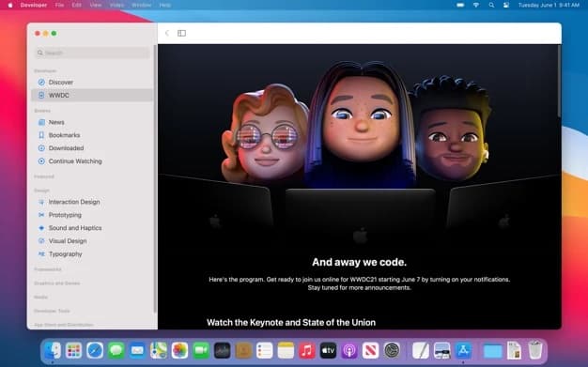Open Mail from the dock
Screen dimensions: 588x367
click(137, 351)
